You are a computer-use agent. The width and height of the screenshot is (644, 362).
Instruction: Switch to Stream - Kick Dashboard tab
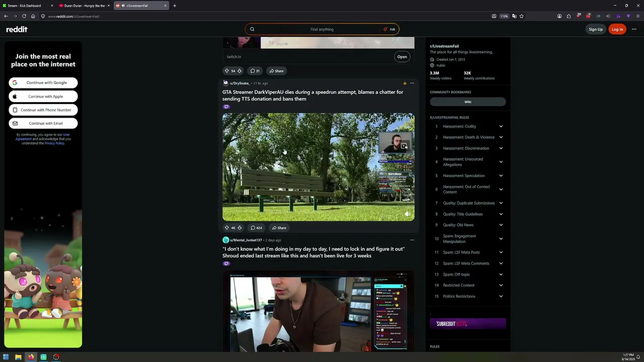point(27,6)
